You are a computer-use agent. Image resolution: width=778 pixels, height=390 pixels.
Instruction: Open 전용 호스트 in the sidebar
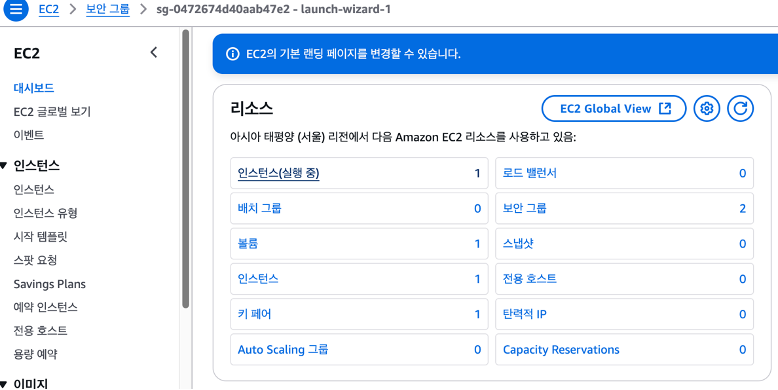coord(40,330)
